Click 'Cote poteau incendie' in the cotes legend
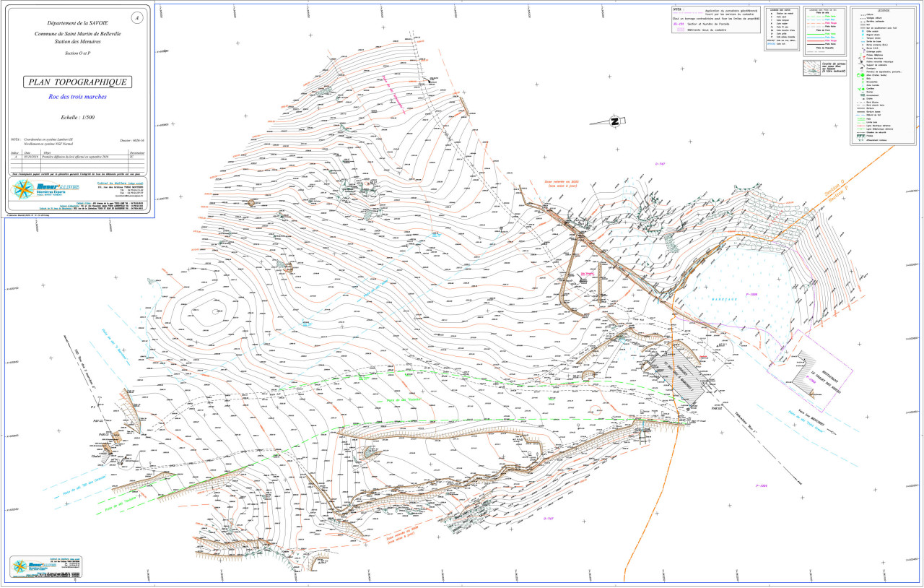 (785, 37)
